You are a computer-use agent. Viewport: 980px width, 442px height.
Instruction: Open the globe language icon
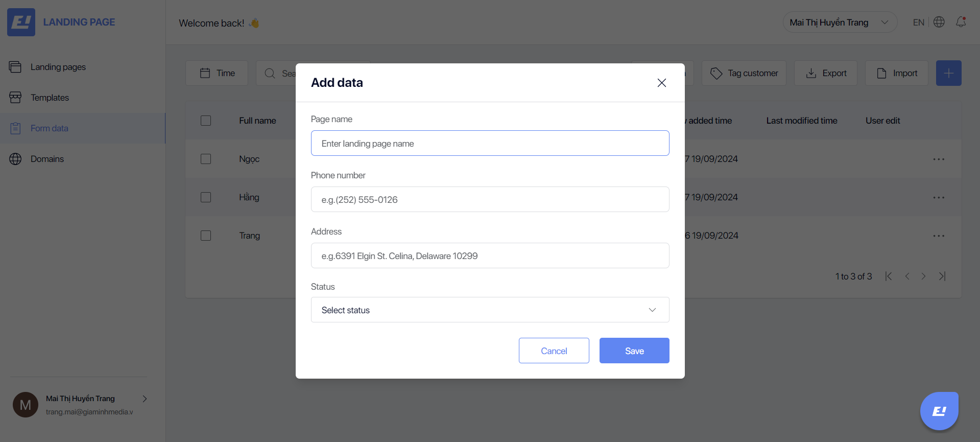tap(939, 22)
